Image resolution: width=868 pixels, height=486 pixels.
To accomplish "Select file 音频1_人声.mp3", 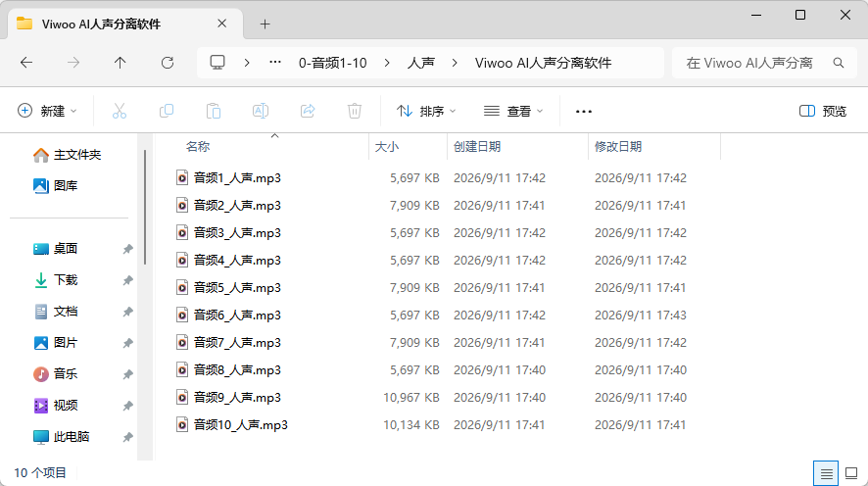I will 237,177.
